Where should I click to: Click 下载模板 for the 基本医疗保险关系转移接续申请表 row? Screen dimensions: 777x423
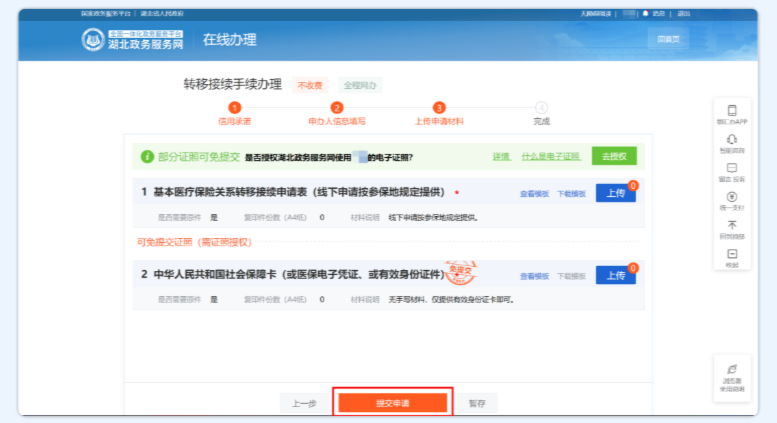[571, 194]
